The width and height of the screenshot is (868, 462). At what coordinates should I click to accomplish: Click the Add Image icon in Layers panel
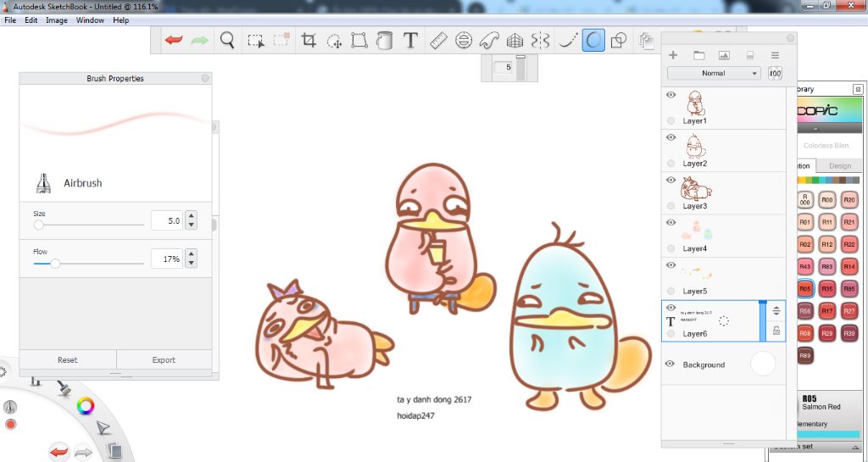click(x=724, y=55)
